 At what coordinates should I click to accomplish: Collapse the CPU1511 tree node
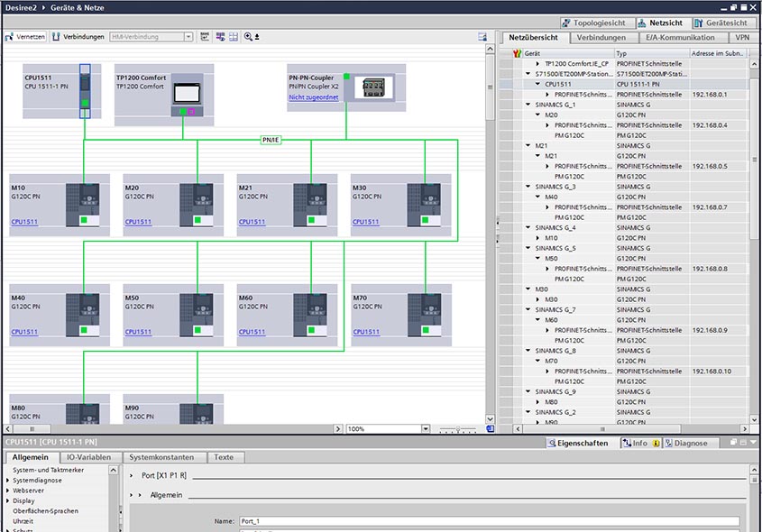tap(538, 84)
